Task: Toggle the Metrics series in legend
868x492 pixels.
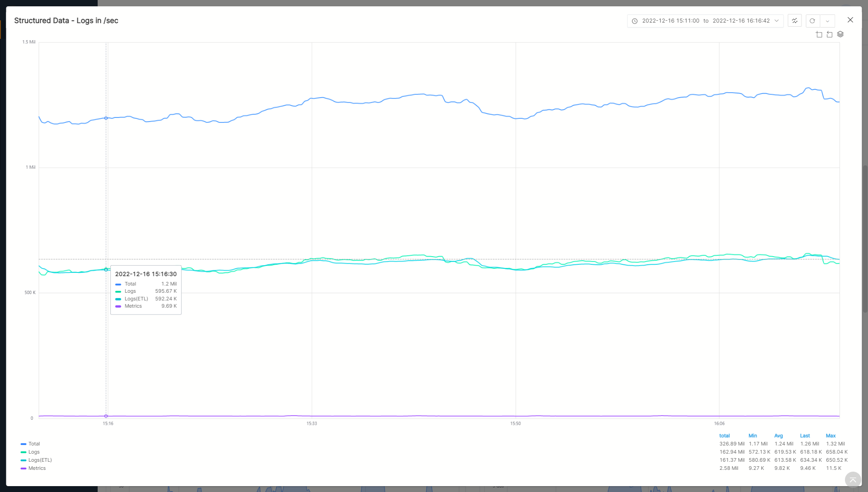Action: 33,468
